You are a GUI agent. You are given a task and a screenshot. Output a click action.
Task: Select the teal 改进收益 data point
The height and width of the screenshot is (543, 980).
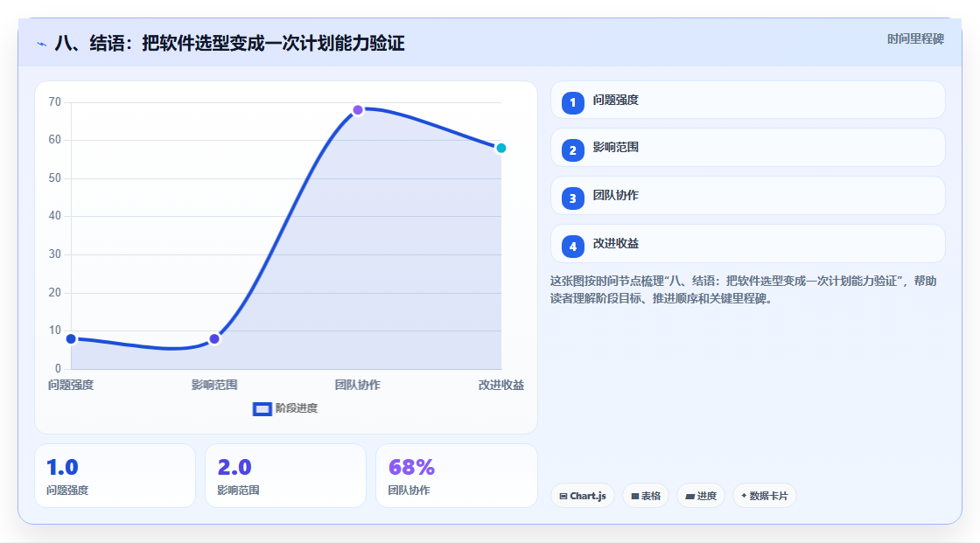[x=500, y=148]
